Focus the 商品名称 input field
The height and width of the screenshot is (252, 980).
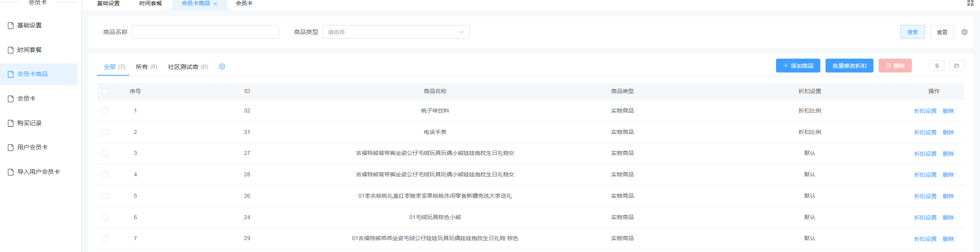206,32
